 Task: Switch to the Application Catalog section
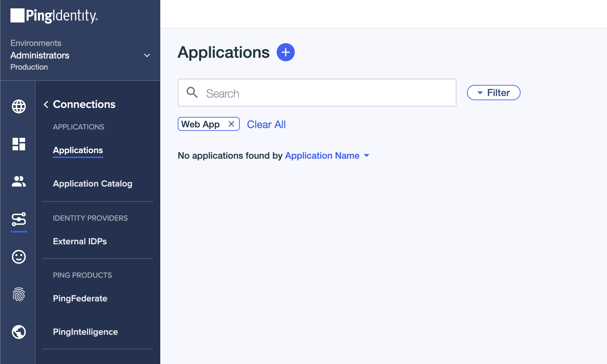(92, 183)
